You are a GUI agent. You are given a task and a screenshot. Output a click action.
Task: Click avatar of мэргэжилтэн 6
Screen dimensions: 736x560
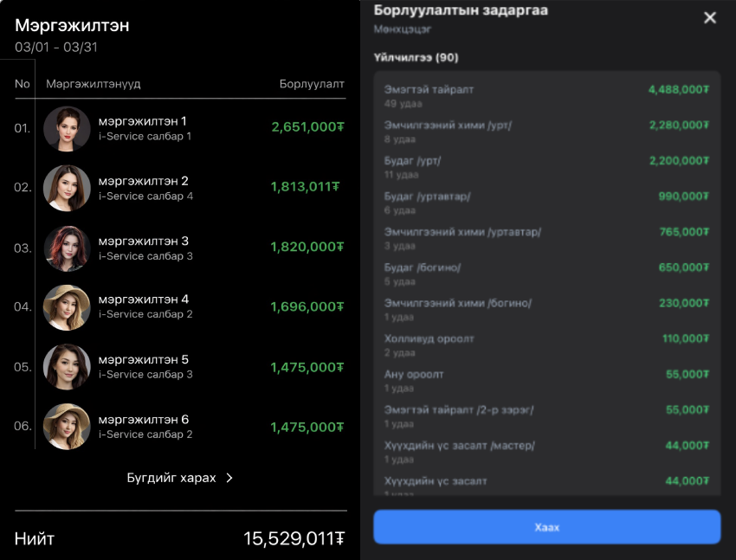67,427
